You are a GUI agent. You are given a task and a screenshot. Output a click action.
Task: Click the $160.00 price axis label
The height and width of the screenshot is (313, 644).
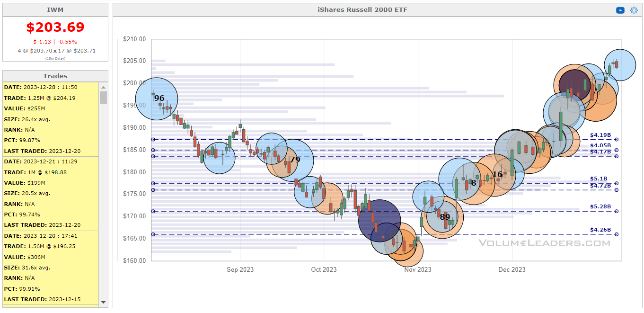134,260
